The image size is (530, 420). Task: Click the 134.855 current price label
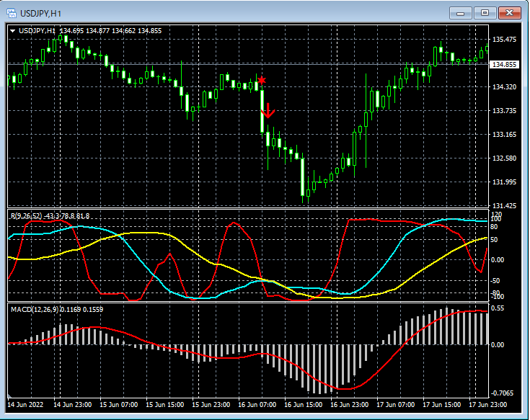point(504,65)
